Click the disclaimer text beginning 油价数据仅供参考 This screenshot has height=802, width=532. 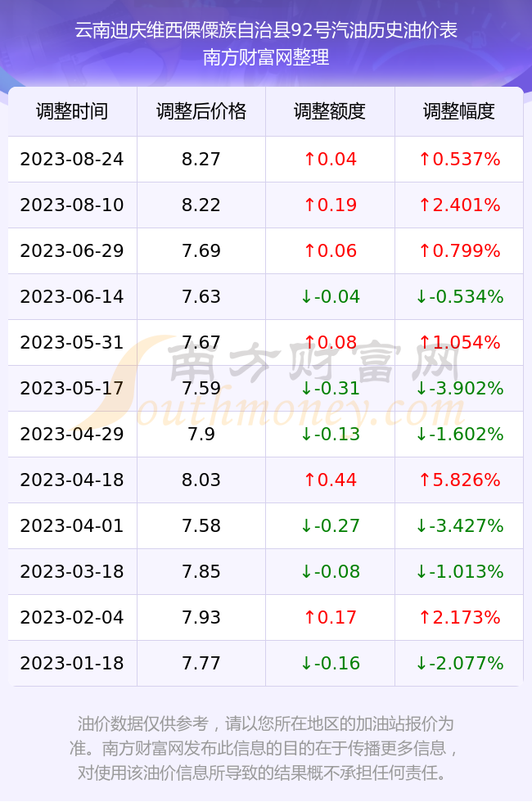[264, 748]
